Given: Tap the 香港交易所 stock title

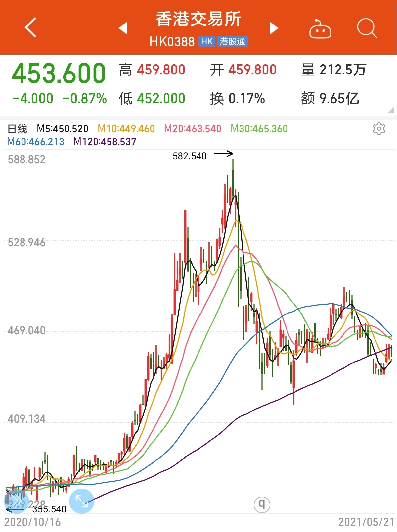Looking at the screenshot, I should 198,19.
